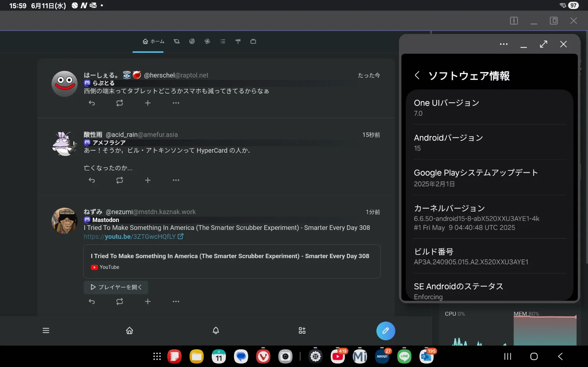The image size is (588, 367).
Task: Click the @herschel@raptol.net username
Action: click(x=176, y=75)
